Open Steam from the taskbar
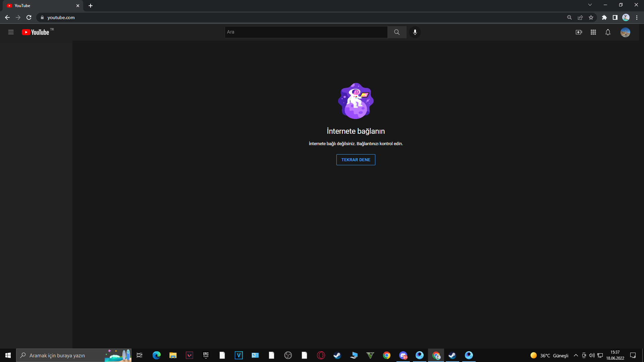The width and height of the screenshot is (644, 362). tap(337, 355)
